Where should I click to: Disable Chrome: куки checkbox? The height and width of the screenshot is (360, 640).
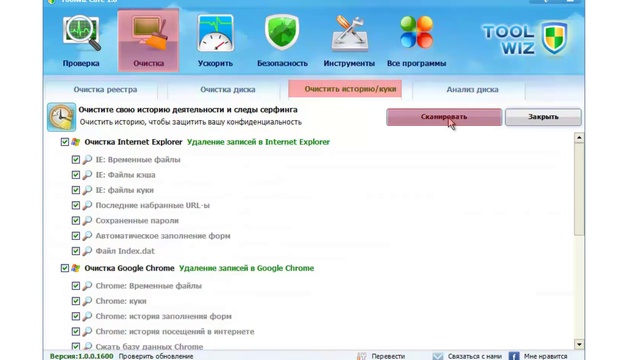pos(76,301)
